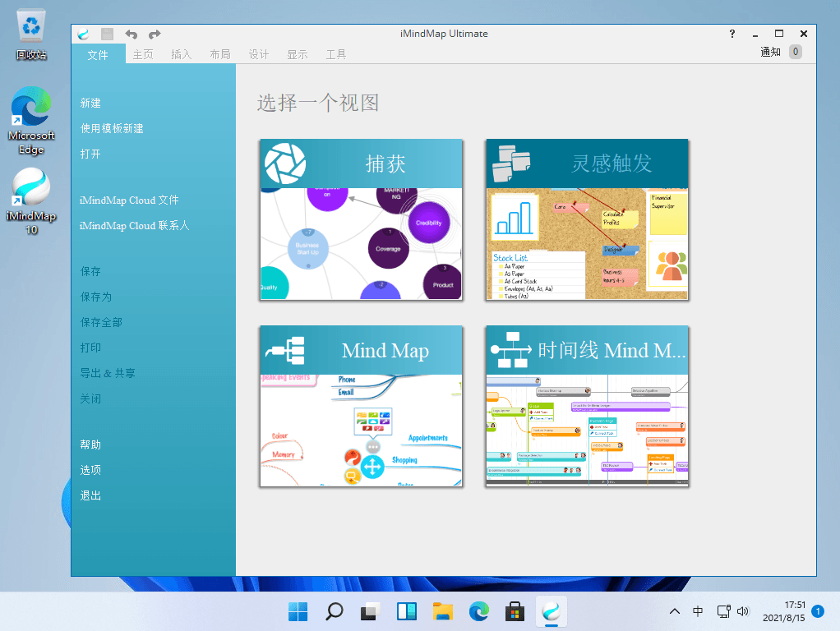Viewport: 840px width, 631px height.
Task: Click 退出 to quit iMindMap
Action: pyautogui.click(x=90, y=495)
